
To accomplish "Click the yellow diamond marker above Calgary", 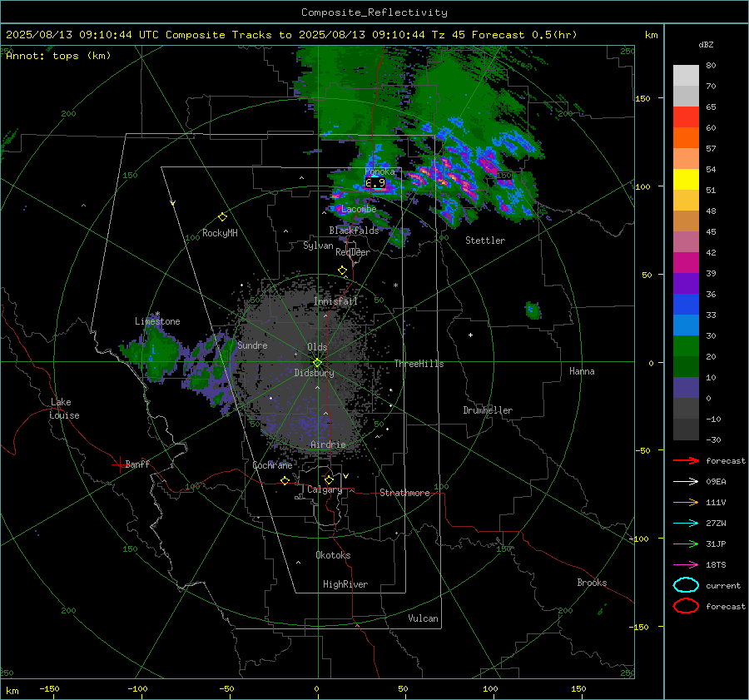I will click(329, 479).
